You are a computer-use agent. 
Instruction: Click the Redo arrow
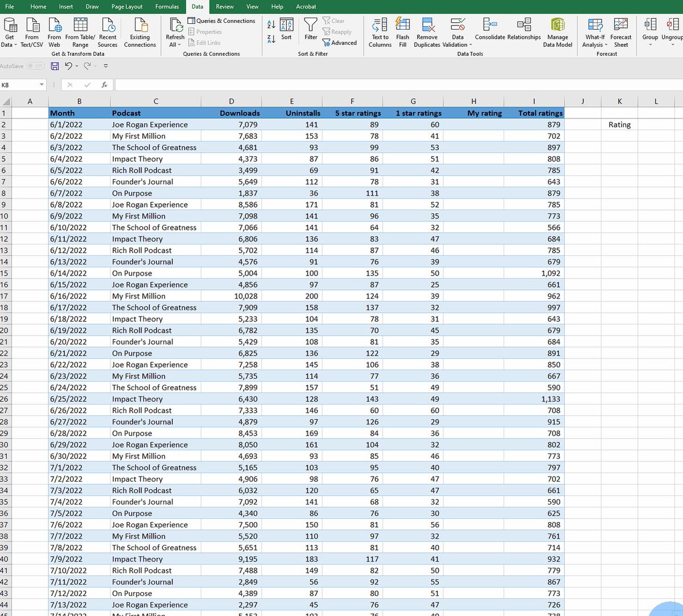coord(87,66)
